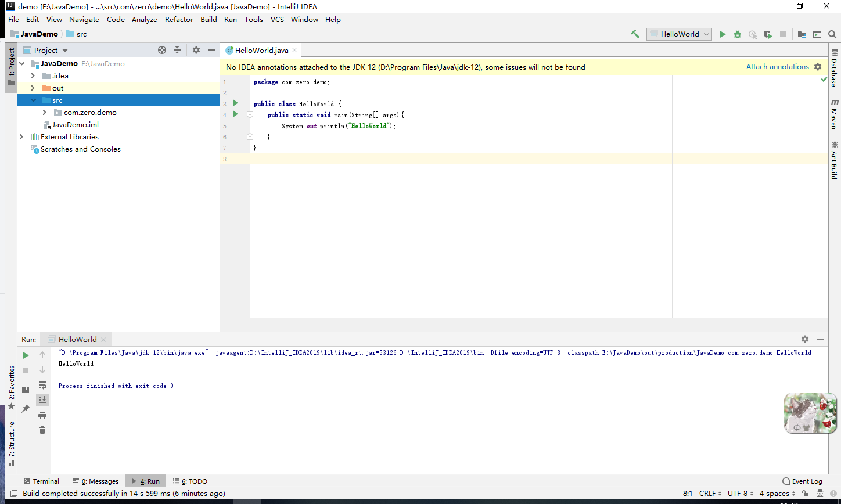Expand the com.zero.demo package arrow
The width and height of the screenshot is (841, 504).
point(45,113)
